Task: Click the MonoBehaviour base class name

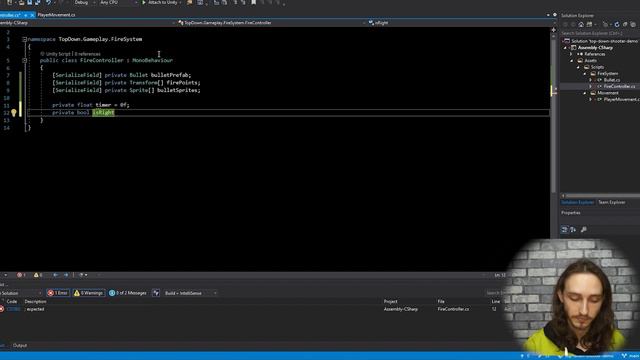Action: (x=152, y=60)
